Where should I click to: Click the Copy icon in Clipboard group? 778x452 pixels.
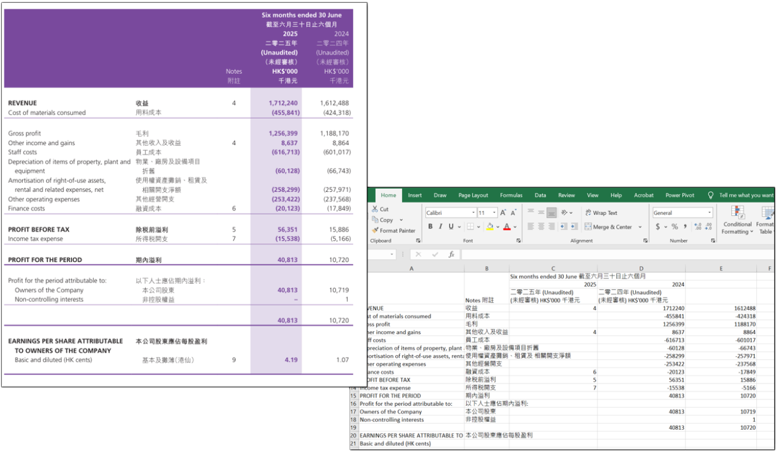tap(375, 219)
